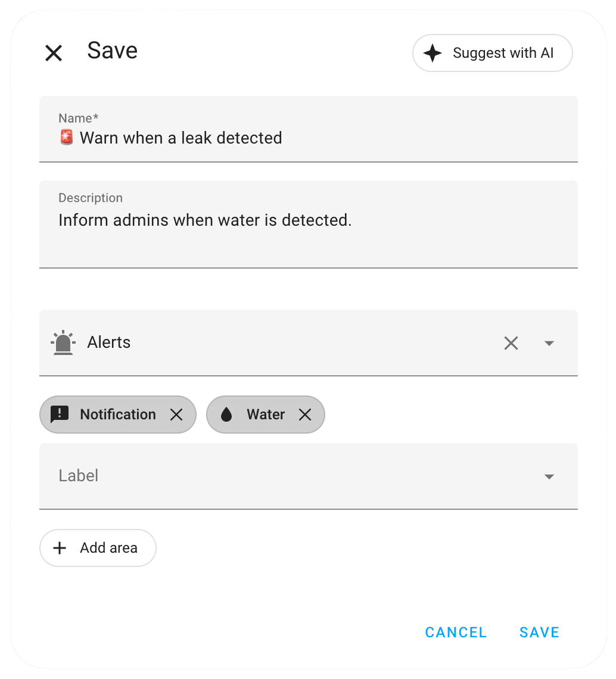Remove the Notification filter chip
Image resolution: width=616 pixels, height=679 pixels.
coord(176,414)
